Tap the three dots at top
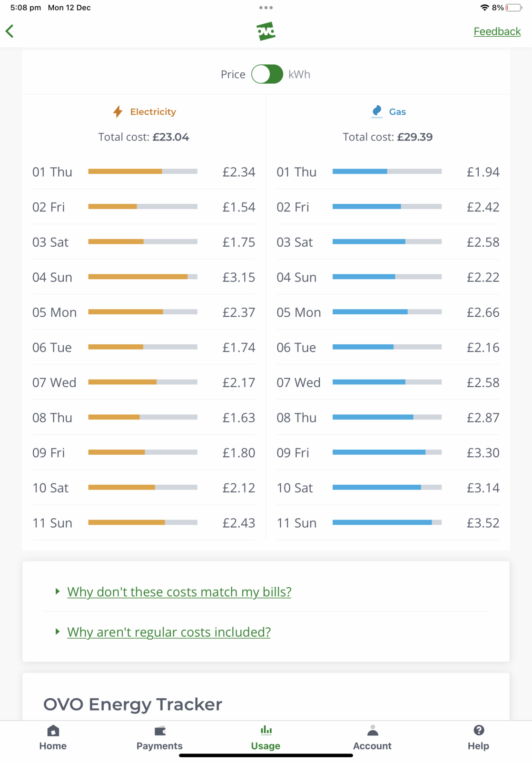 (x=266, y=8)
